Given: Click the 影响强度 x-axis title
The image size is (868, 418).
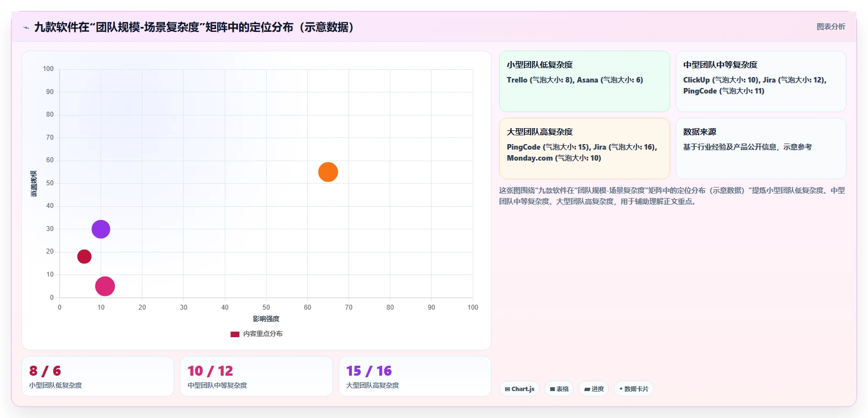Looking at the screenshot, I should pyautogui.click(x=266, y=319).
